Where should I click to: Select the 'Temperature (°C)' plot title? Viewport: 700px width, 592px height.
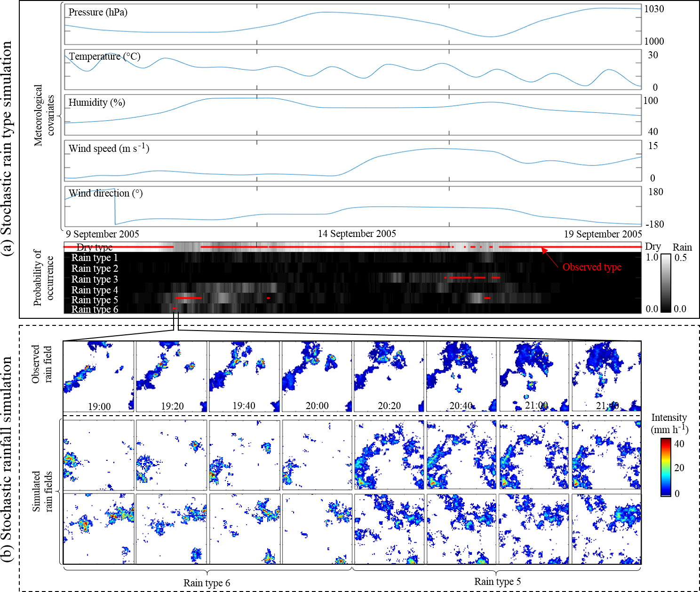click(104, 56)
